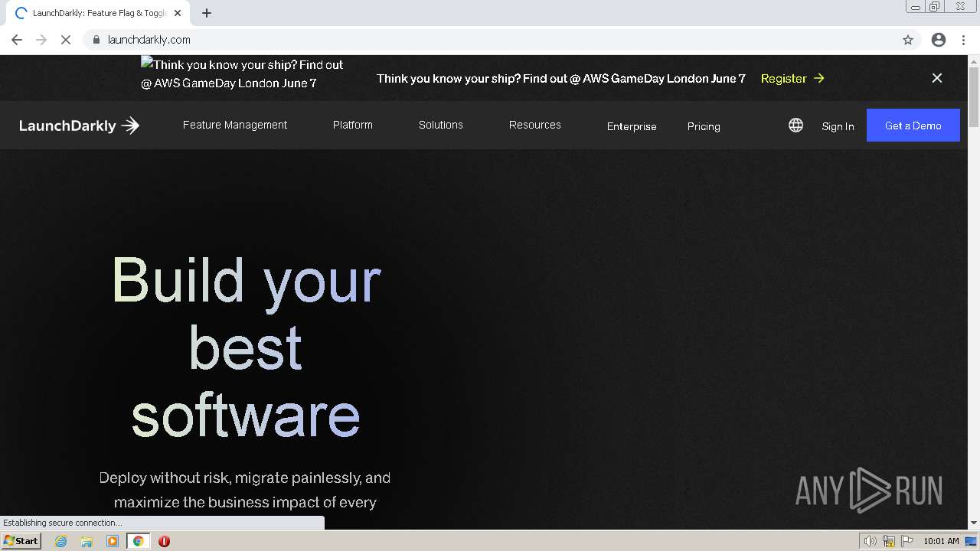Select the LaunchDarkly browser tab
Screen dimensions: 980x551
tap(97, 13)
